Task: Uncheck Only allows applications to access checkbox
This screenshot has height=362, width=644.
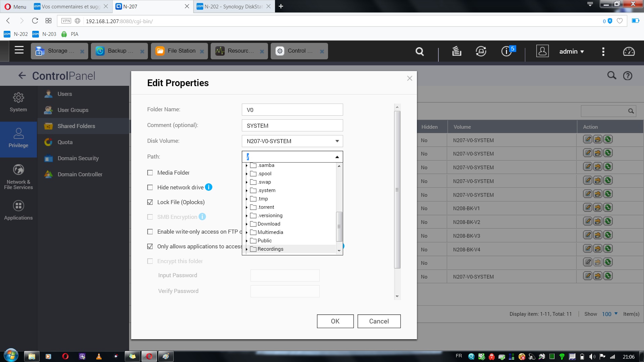Action: pos(150,246)
